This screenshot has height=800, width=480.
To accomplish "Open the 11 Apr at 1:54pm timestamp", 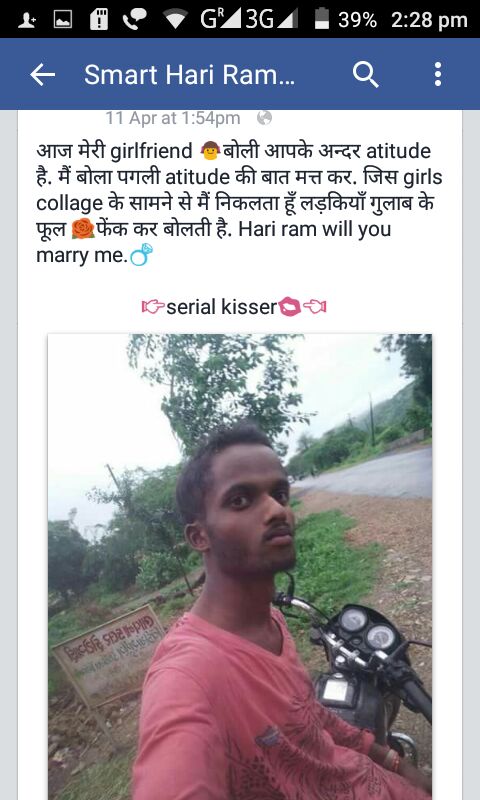I will point(173,118).
